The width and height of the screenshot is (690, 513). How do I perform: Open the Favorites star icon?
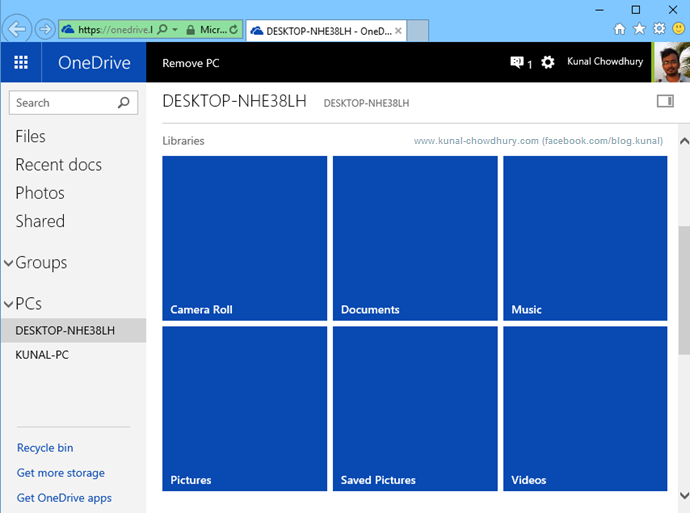coord(639,29)
